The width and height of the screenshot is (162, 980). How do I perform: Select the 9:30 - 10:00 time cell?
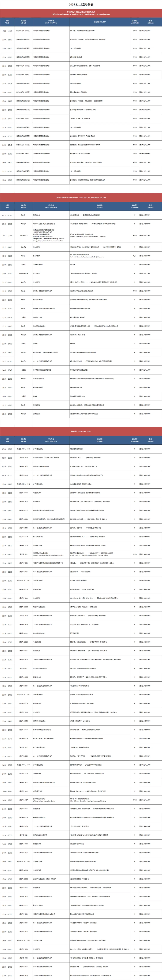pyautogui.click(x=7, y=31)
